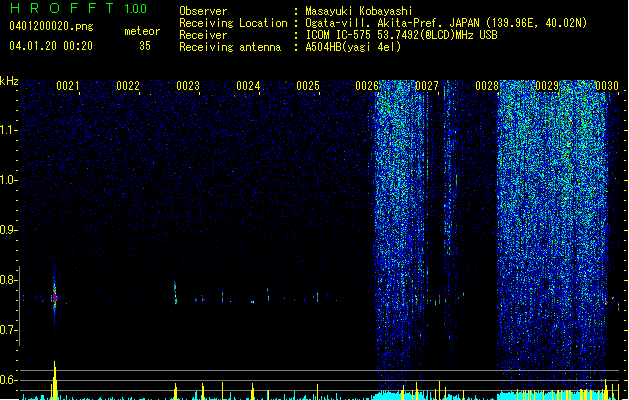Click time marker 0028

coord(487,85)
